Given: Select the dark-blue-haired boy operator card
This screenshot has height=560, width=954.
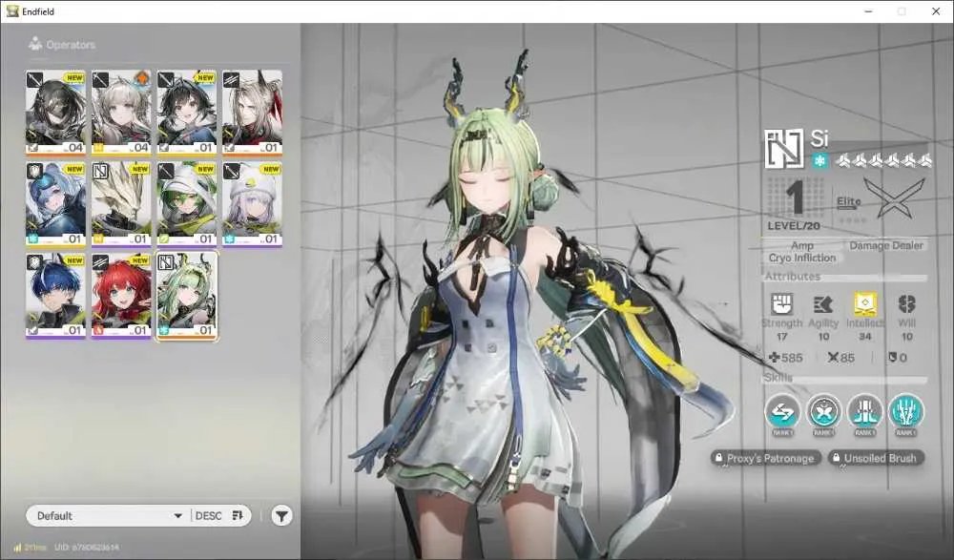Looking at the screenshot, I should 55,296.
